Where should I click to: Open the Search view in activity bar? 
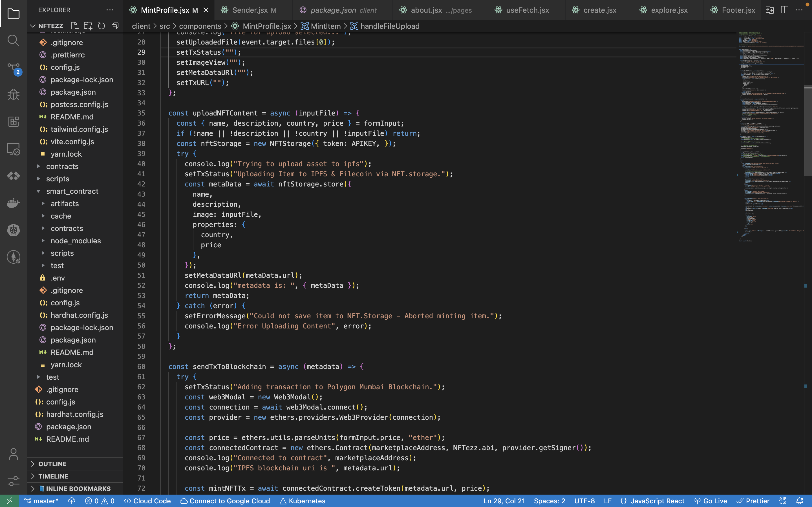pyautogui.click(x=13, y=40)
